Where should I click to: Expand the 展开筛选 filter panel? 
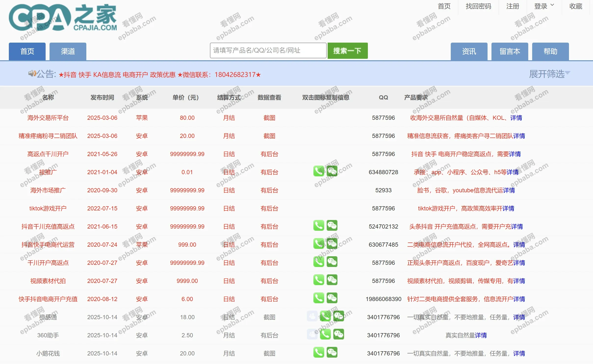pos(549,74)
